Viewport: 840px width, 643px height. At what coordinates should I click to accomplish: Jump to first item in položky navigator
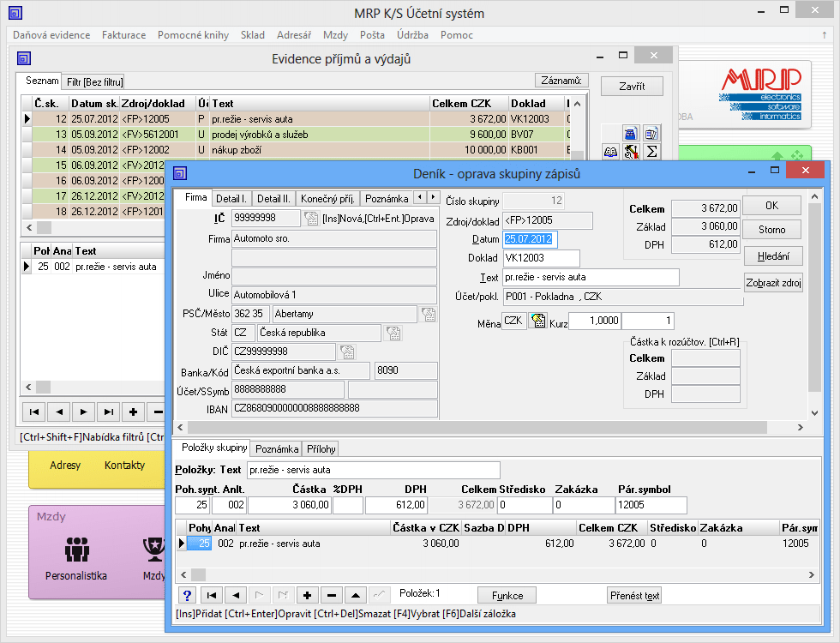[212, 595]
